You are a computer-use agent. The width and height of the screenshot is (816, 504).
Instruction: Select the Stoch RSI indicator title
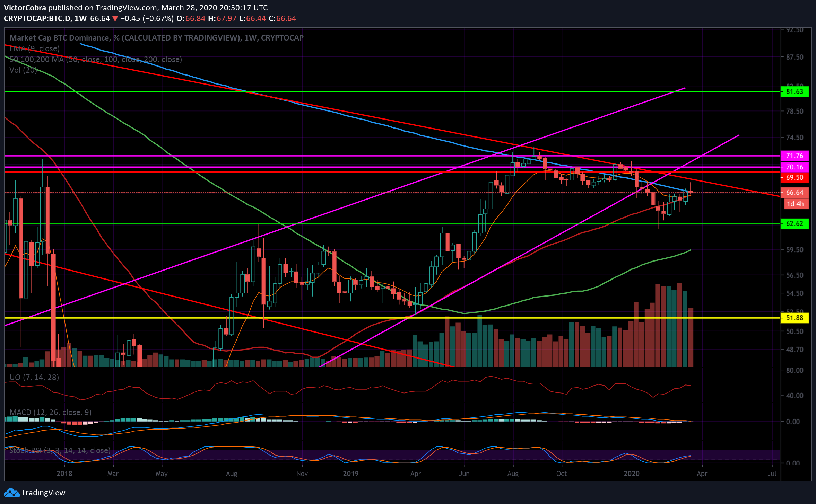point(60,451)
